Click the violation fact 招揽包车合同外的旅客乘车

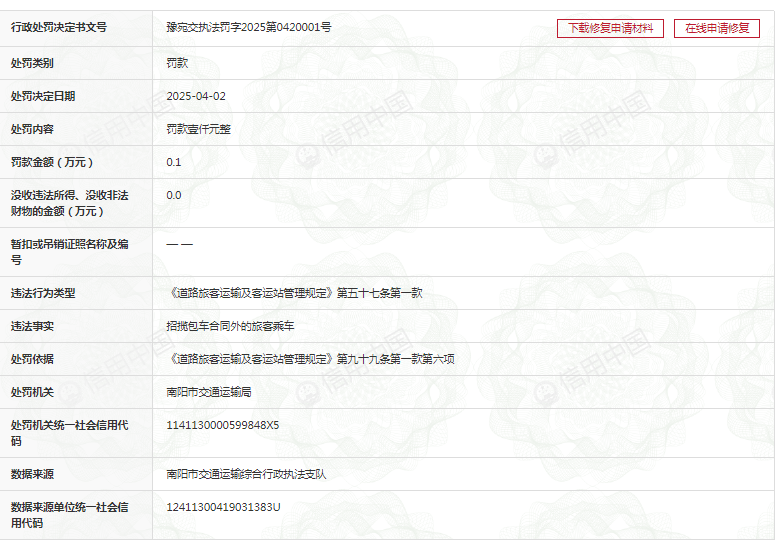pos(230,326)
